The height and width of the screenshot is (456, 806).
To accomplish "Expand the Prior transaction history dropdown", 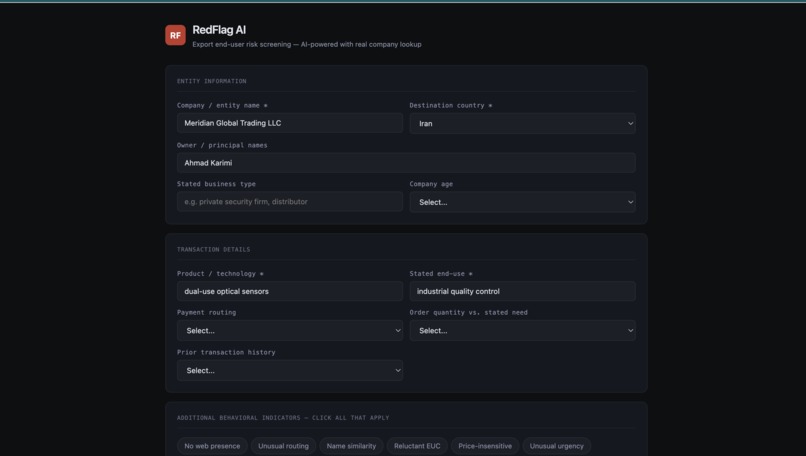I will (290, 370).
